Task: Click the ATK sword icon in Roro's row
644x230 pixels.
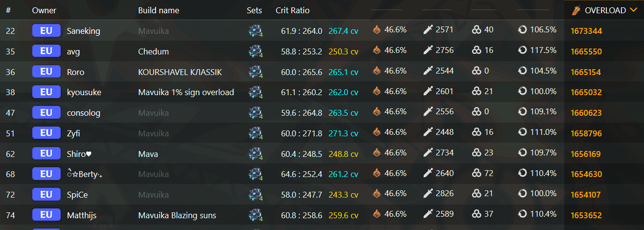Action: click(x=428, y=71)
